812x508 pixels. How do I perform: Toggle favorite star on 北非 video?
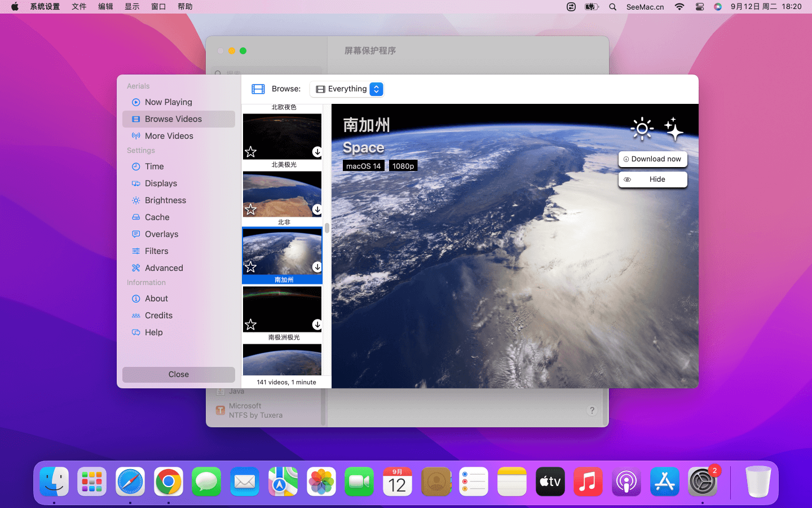pos(251,209)
